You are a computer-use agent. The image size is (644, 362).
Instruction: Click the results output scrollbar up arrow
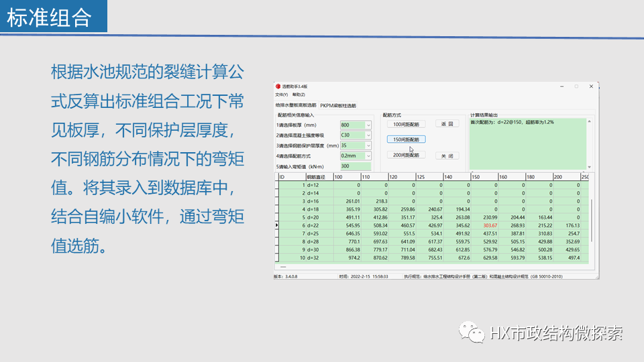click(590, 121)
